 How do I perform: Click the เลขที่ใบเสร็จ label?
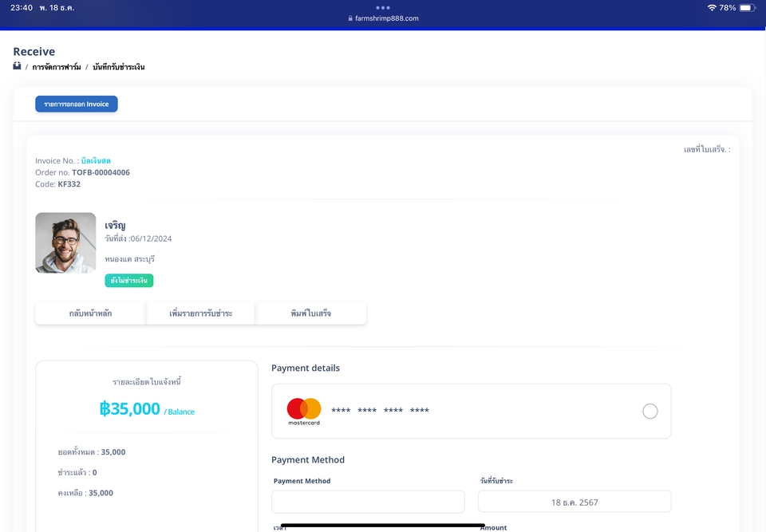(707, 149)
